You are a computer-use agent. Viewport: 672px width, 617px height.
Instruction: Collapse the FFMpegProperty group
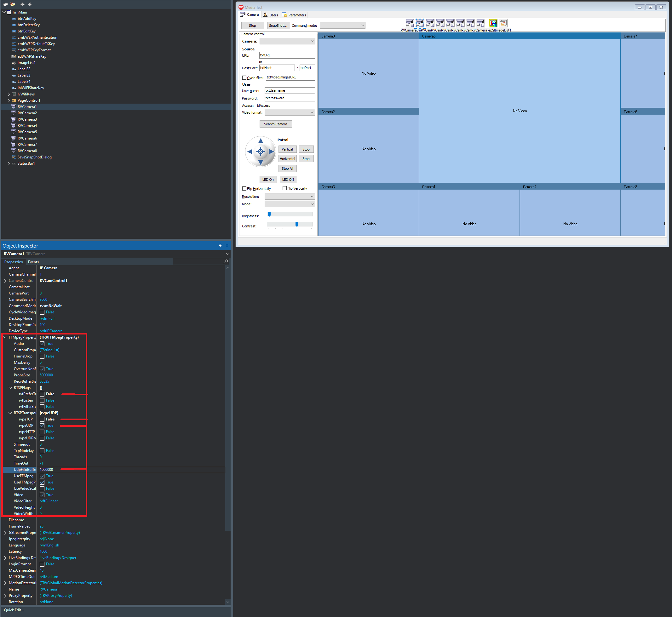point(5,337)
